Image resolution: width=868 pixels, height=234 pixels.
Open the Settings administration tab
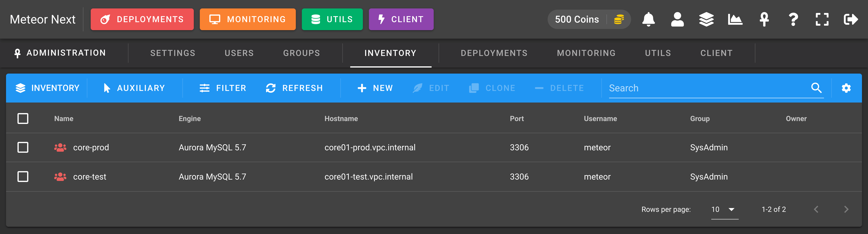pos(173,53)
